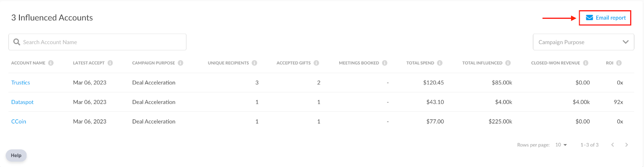The width and height of the screenshot is (644, 167).
Task: Click info icon next to Total Spend
Action: click(x=440, y=63)
